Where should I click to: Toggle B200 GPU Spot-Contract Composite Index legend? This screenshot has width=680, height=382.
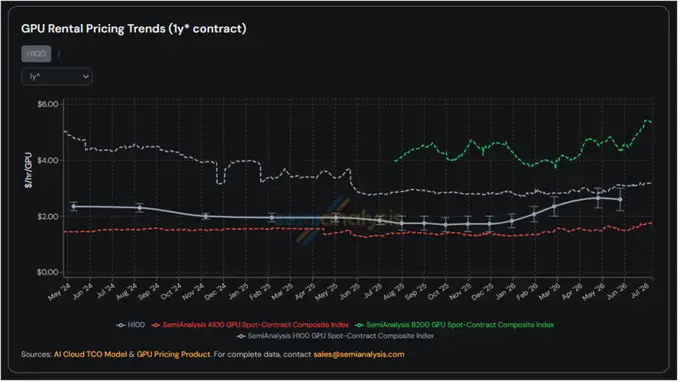455,325
